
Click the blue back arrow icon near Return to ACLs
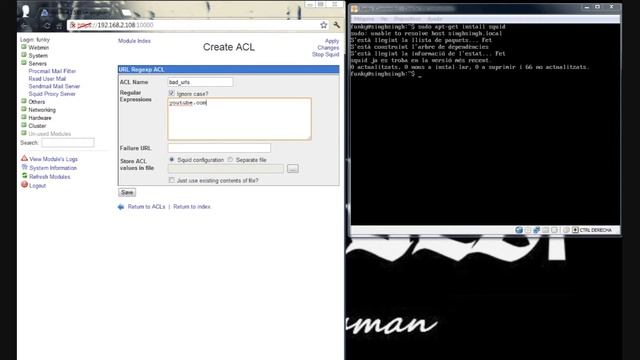coord(121,207)
